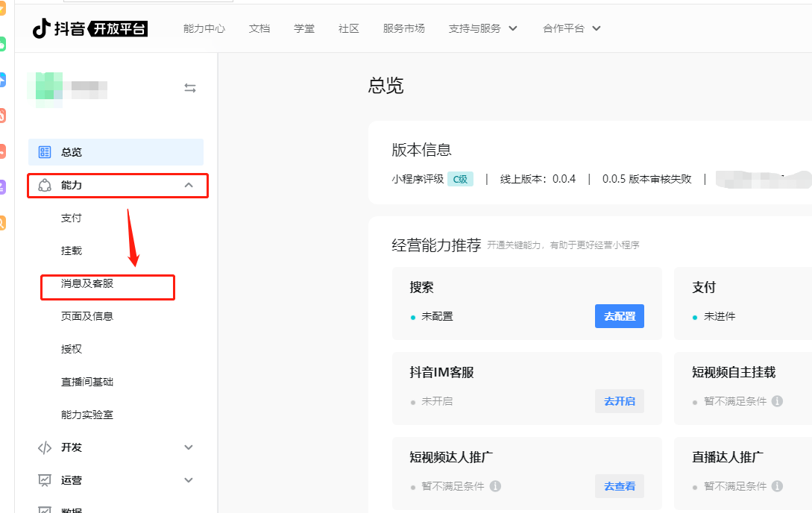The image size is (812, 513).
Task: Click 未进件 status in 支付 card
Action: click(720, 316)
